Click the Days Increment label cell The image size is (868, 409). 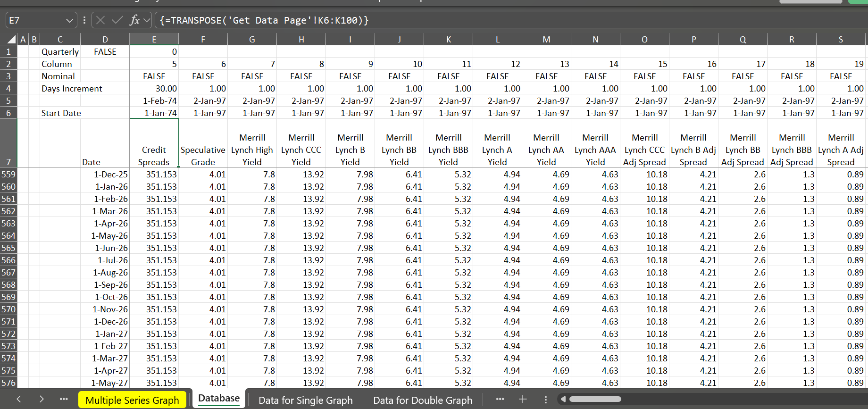(72, 88)
